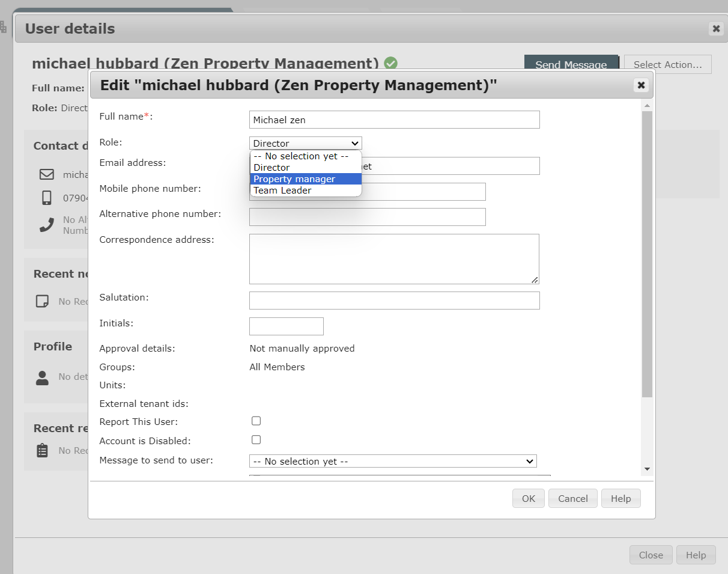728x574 pixels.
Task: Enable the Report This User checkbox
Action: point(256,421)
